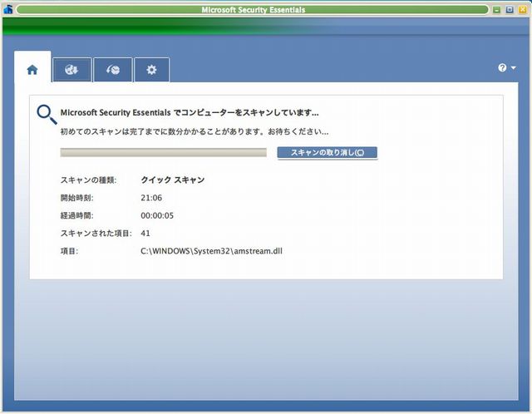Click the スキャンされた項目 label
Screen dimensions: 532x414
[96, 233]
